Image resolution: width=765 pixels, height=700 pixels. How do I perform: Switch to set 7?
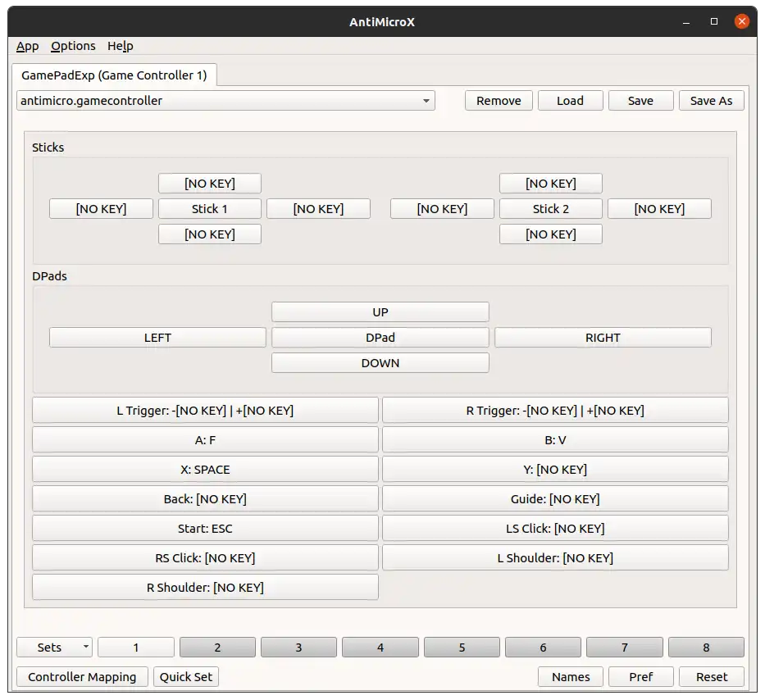[625, 648]
